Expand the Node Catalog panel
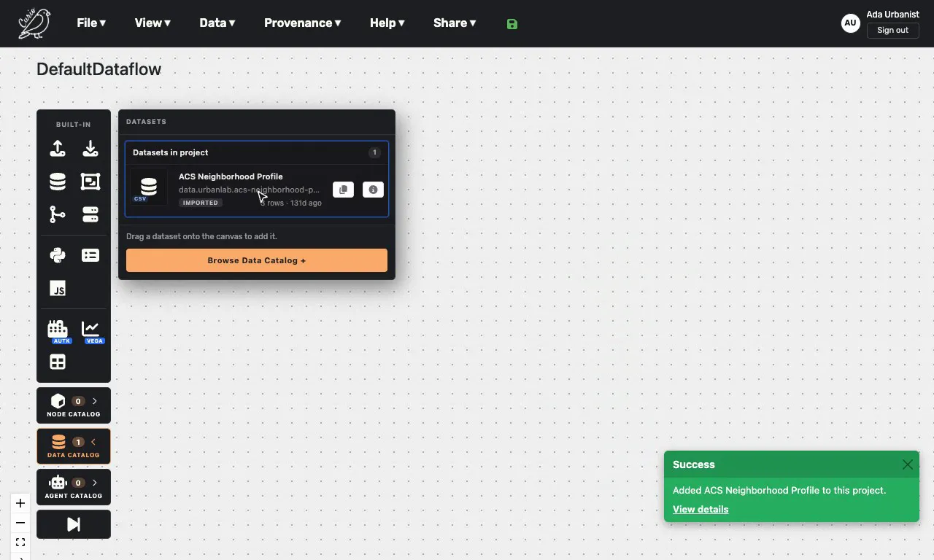Image resolution: width=934 pixels, height=560 pixels. (74, 406)
